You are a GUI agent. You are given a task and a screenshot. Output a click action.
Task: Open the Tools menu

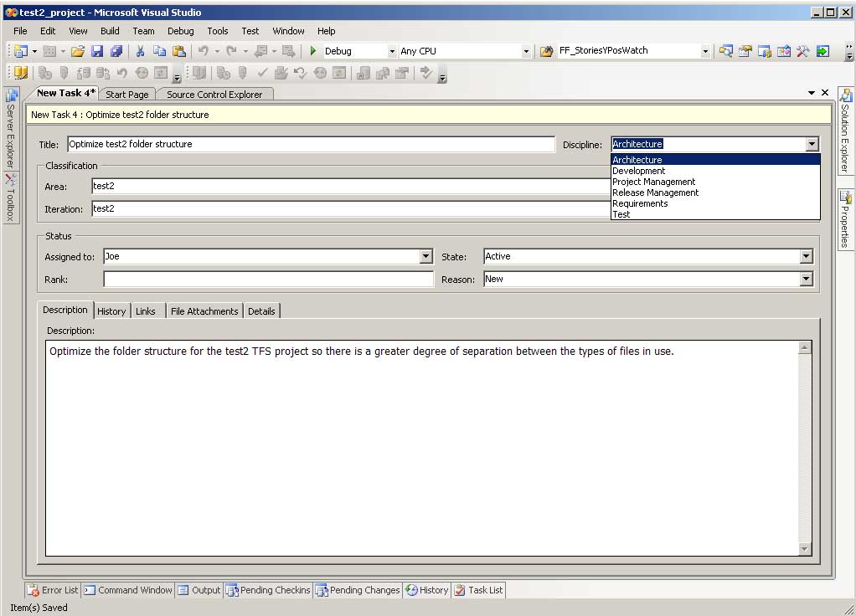[x=217, y=31]
